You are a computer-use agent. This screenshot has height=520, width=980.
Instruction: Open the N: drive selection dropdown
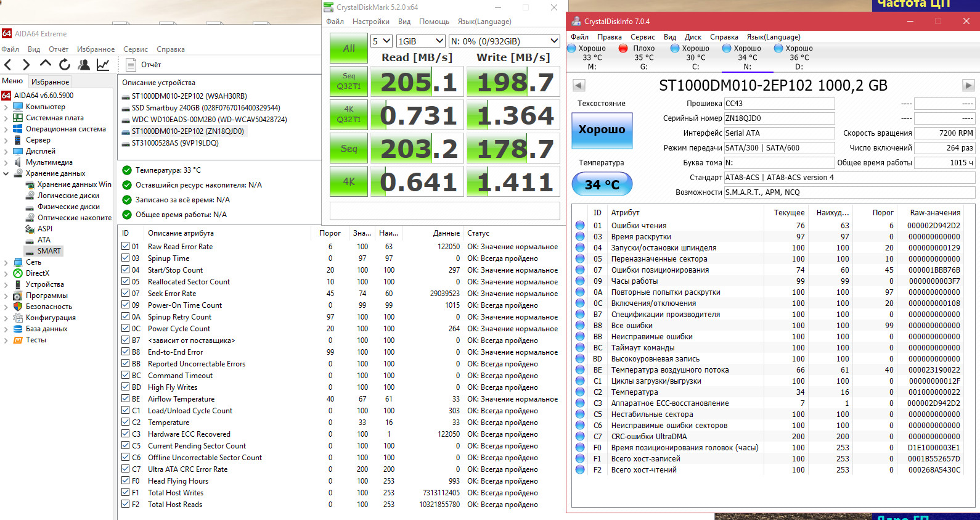504,41
